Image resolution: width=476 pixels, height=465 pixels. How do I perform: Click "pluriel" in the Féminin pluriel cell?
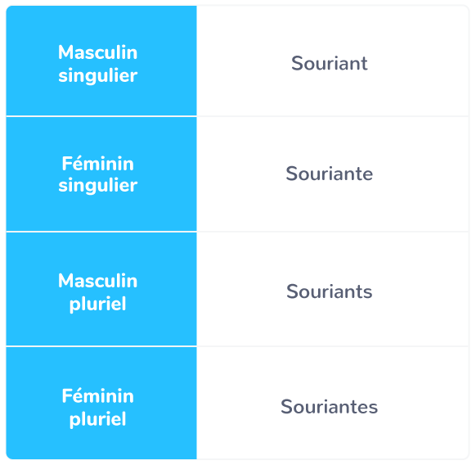[x=98, y=420]
